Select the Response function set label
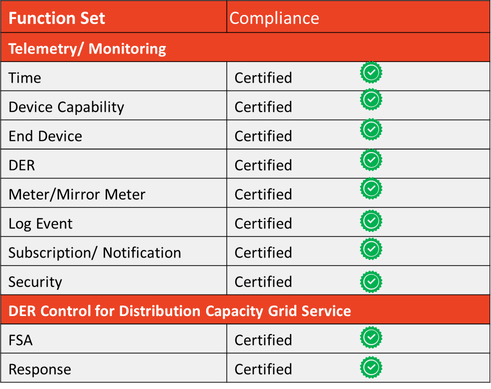Viewport: 491px width, 389px height. coord(40,370)
